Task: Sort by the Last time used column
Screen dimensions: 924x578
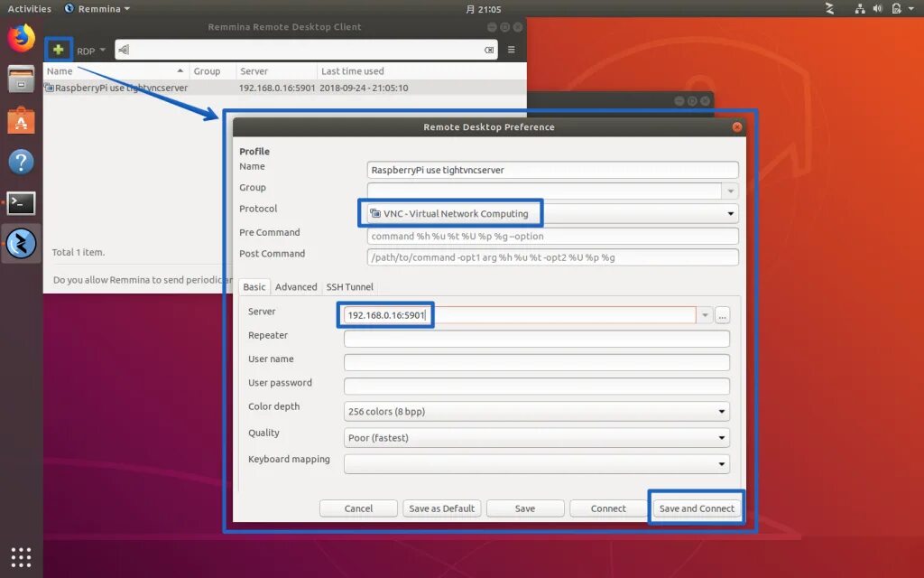Action: coord(420,70)
